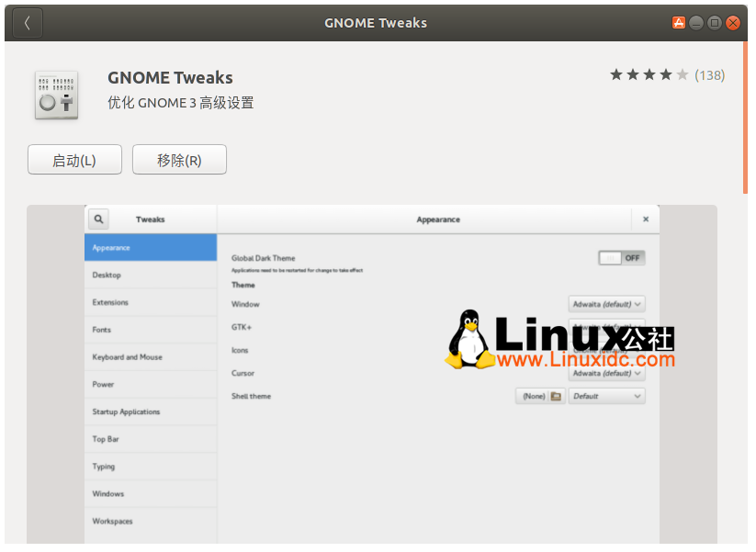The height and width of the screenshot is (552, 756).
Task: Select Workspaces in the Tweaks sidebar
Action: click(151, 522)
